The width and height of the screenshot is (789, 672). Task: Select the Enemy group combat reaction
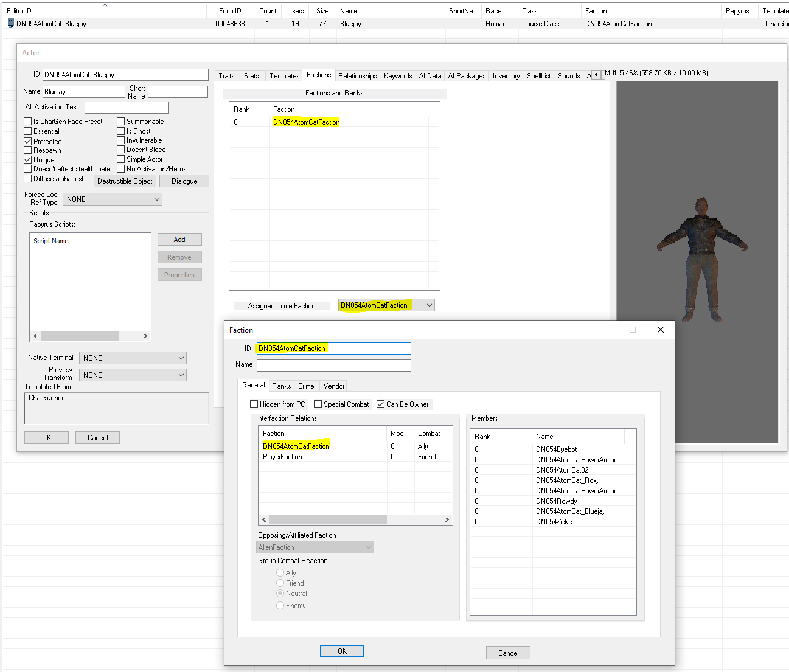[280, 605]
